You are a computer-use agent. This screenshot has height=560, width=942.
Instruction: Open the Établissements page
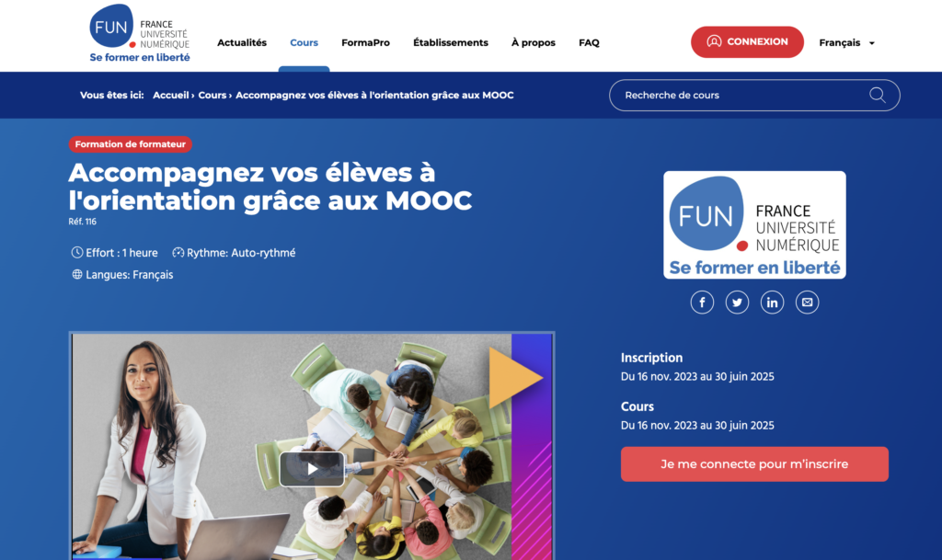[x=451, y=42]
